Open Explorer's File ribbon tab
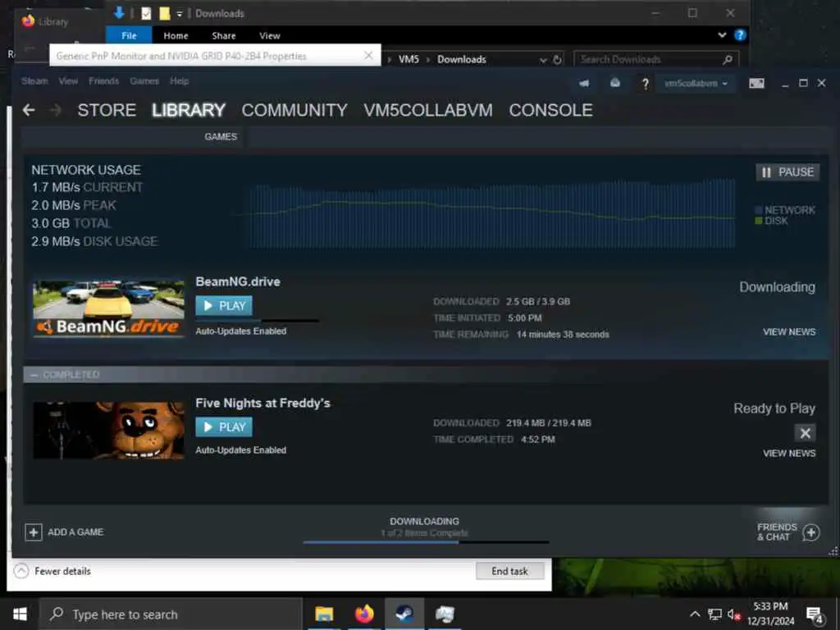The image size is (840, 630). point(129,35)
